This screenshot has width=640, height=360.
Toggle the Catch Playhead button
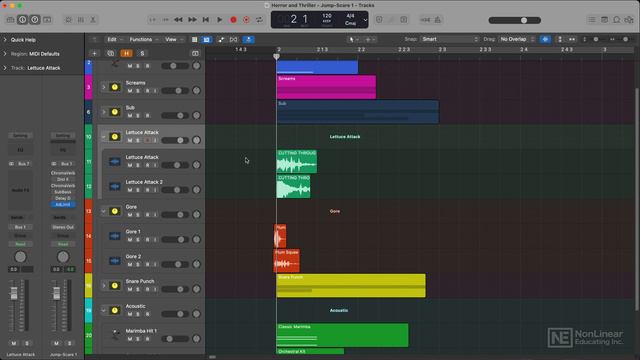pos(249,40)
